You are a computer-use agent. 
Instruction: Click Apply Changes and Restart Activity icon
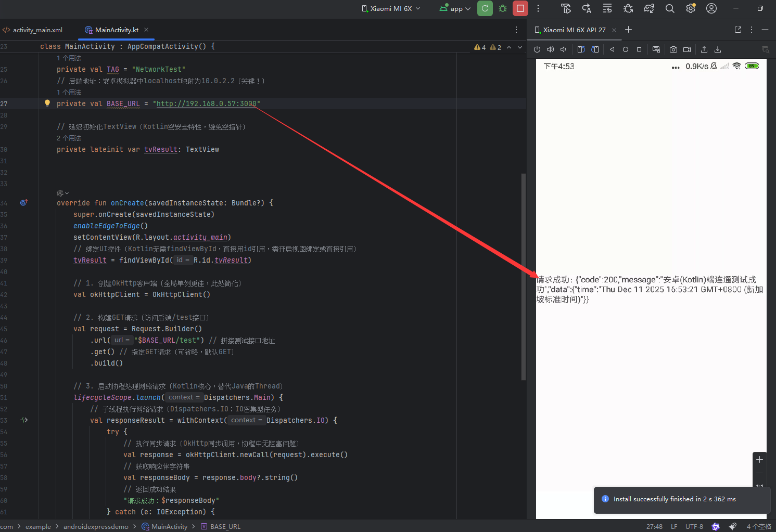point(566,8)
